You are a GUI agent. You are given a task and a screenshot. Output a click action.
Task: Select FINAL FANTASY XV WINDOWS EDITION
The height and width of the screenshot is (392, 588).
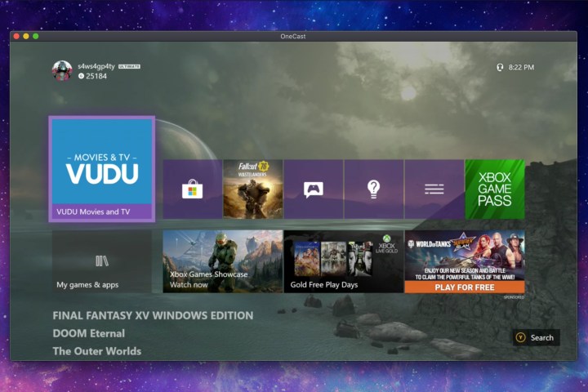pos(153,315)
